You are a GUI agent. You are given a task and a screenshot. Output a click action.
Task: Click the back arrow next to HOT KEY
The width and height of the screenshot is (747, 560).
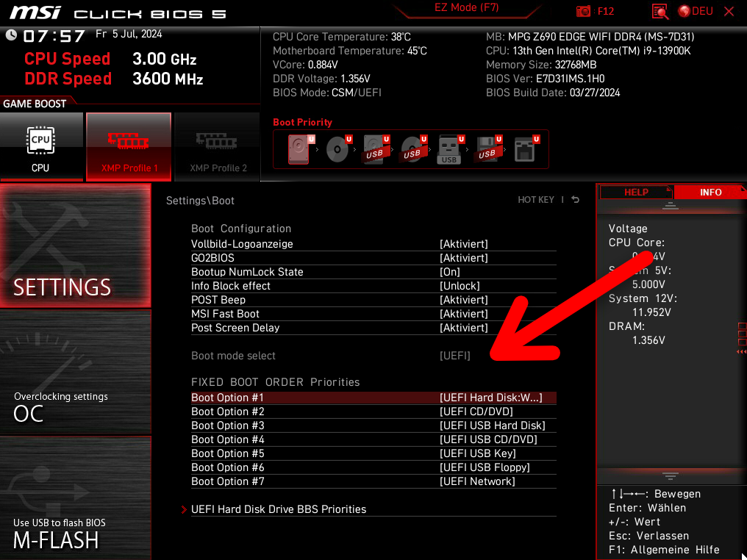click(x=576, y=199)
